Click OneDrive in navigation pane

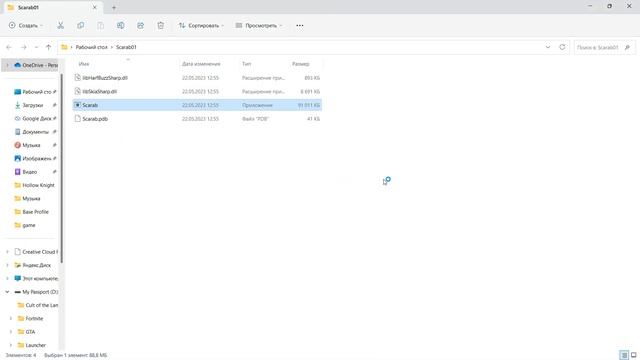tap(40, 65)
